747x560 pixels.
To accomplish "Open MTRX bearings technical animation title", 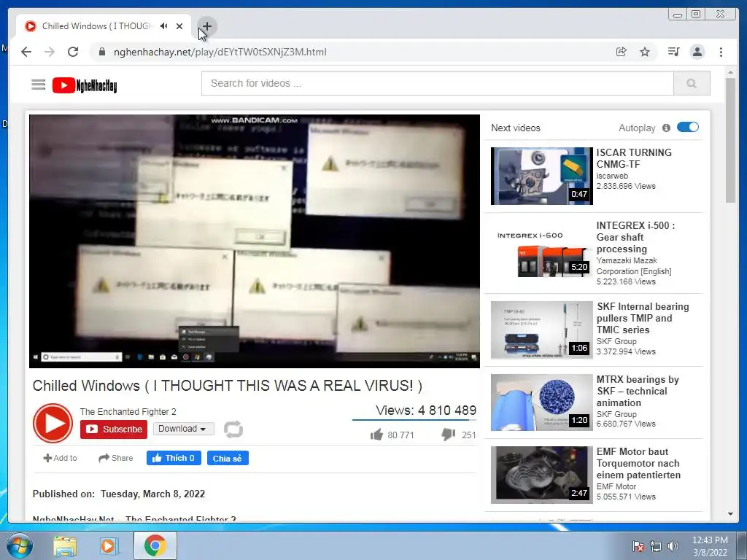I will pyautogui.click(x=638, y=391).
